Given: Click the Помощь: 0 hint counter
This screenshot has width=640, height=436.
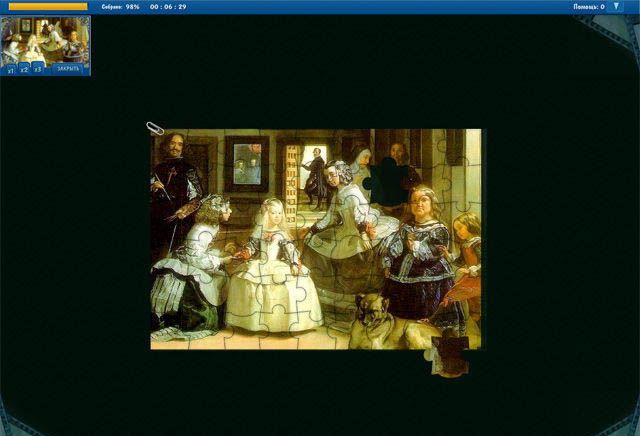Looking at the screenshot, I should coord(588,6).
